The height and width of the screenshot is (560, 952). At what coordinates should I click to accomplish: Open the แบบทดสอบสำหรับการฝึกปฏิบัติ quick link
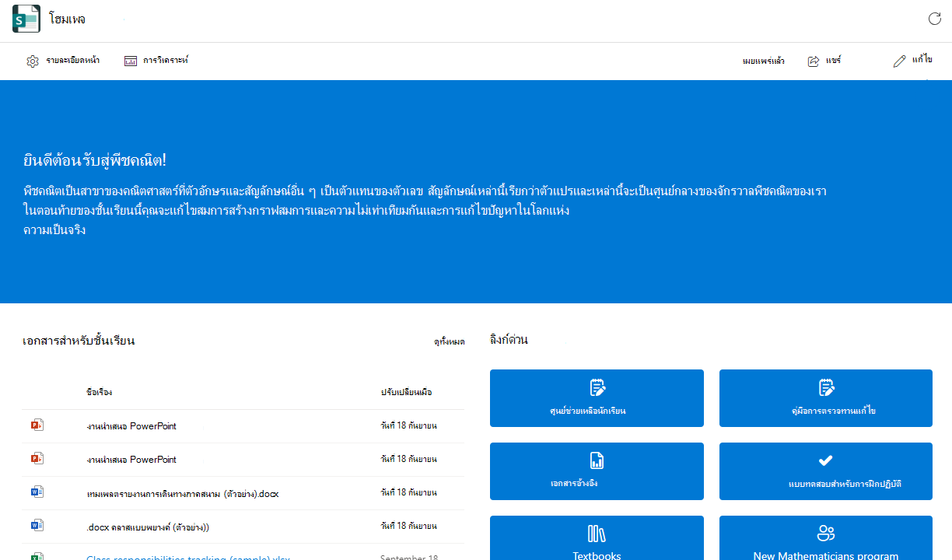[x=826, y=471]
